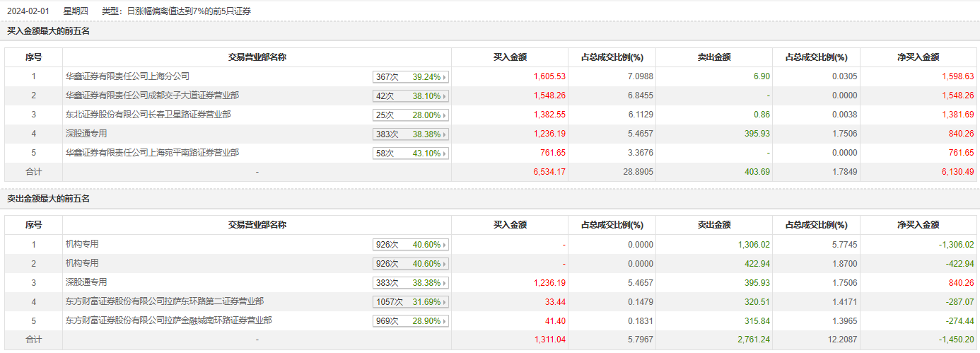Expand the 42次 38.10% stats box

(x=411, y=96)
